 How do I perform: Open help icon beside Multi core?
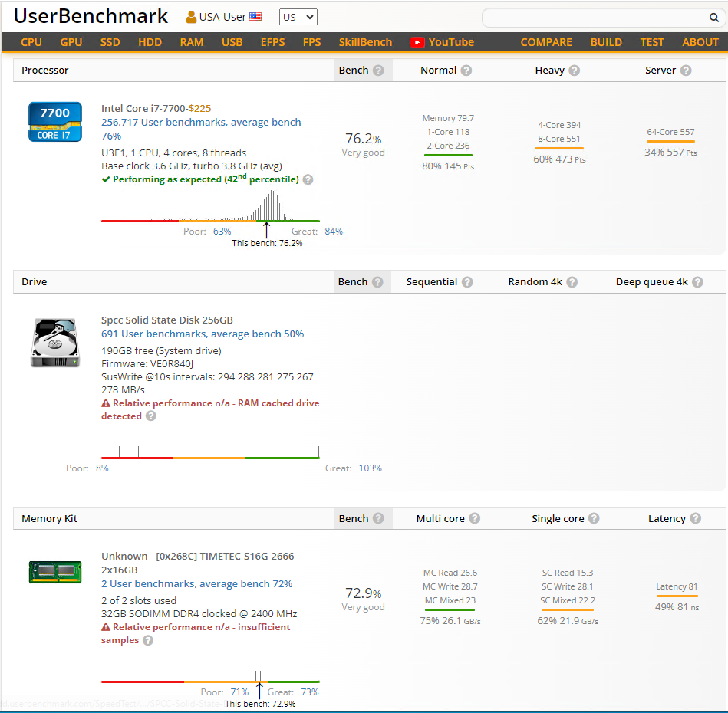475,518
